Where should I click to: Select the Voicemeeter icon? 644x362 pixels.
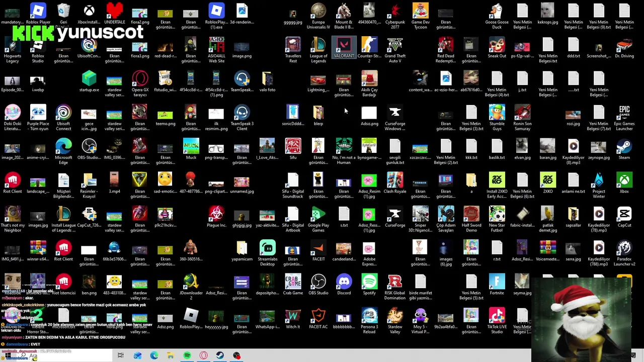coord(548,251)
